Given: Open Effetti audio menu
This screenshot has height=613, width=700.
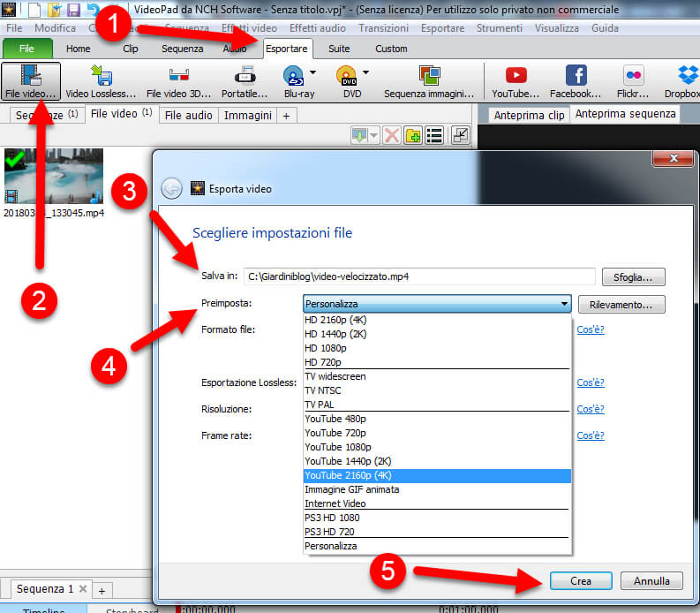Looking at the screenshot, I should [x=318, y=28].
